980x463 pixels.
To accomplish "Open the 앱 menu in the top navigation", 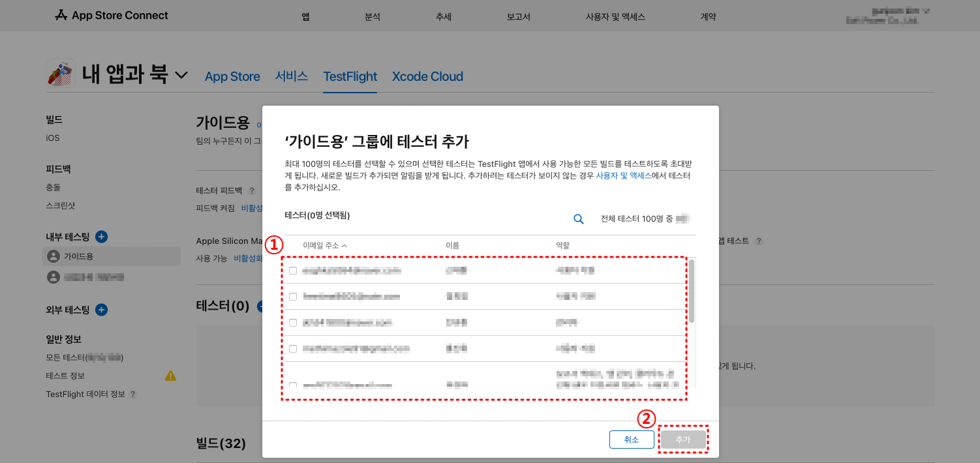I will coord(305,17).
